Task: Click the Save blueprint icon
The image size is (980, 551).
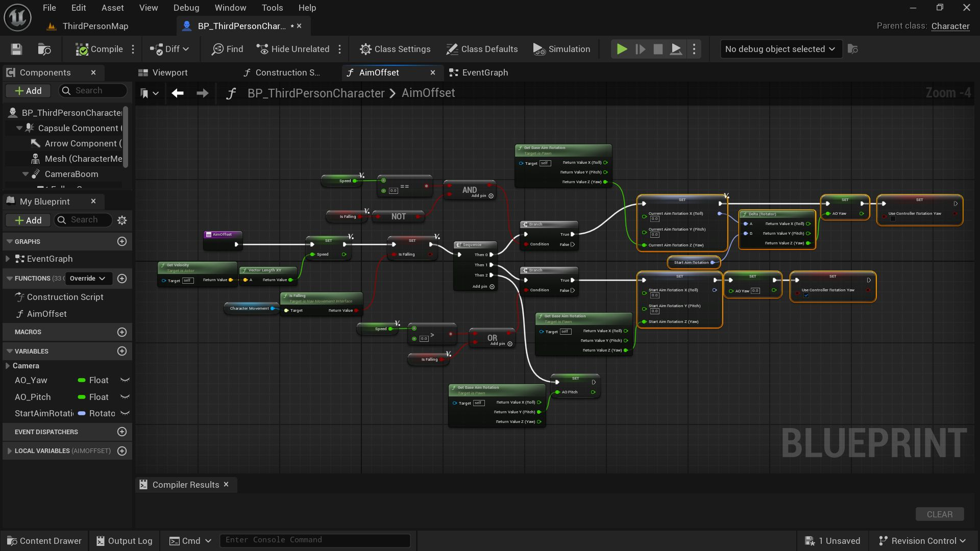Action: [16, 49]
